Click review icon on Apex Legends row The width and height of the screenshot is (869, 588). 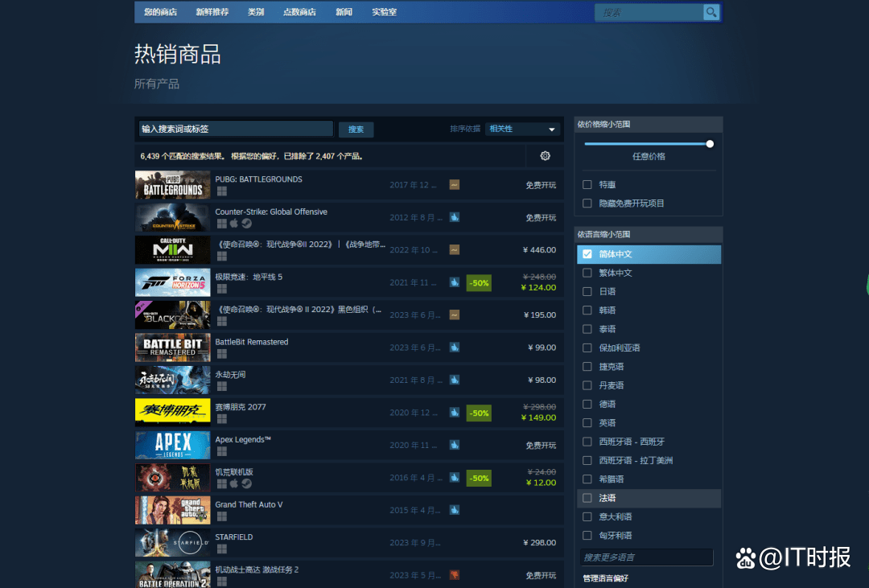point(455,445)
